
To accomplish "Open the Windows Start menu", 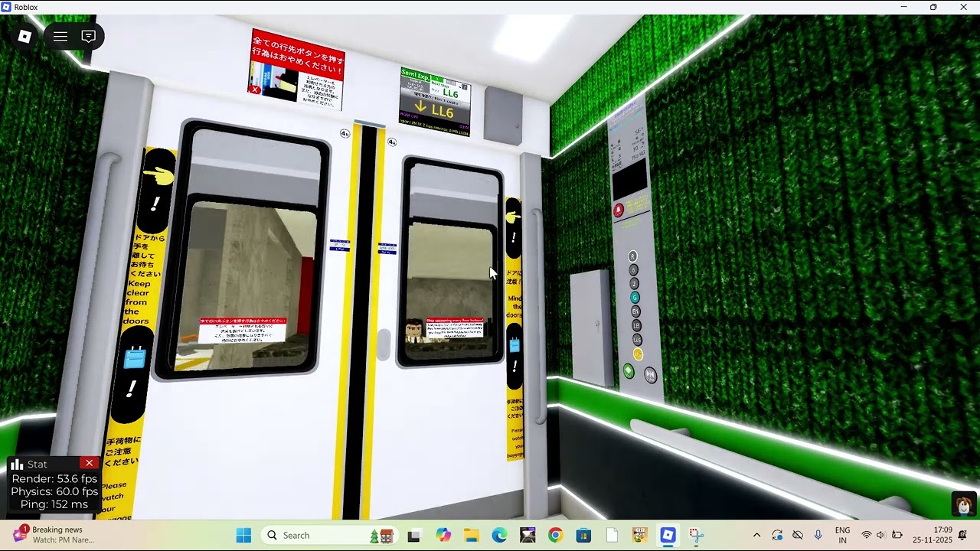I will [243, 535].
